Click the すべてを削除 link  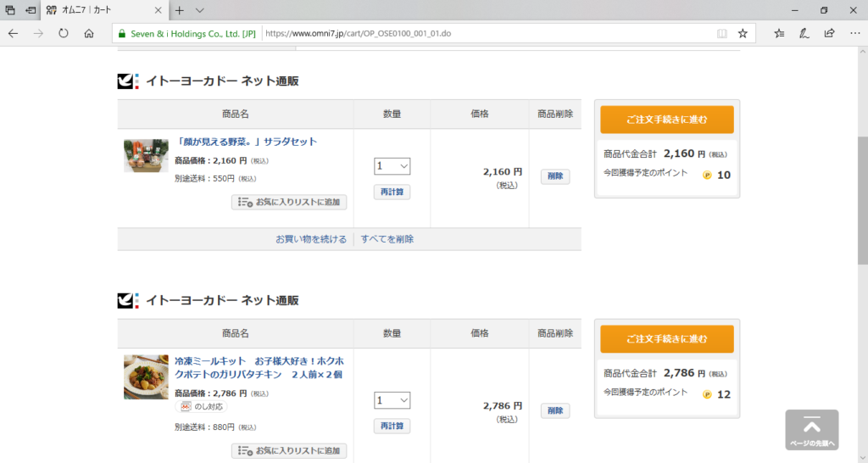point(387,239)
